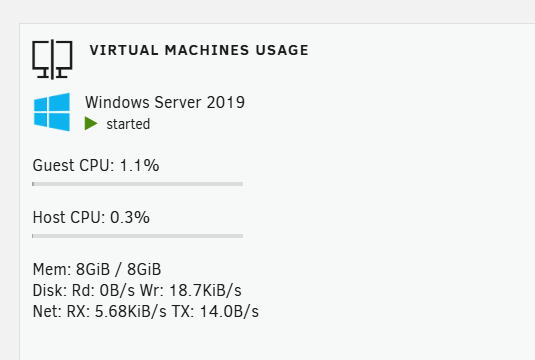535x360 pixels.
Task: Click the 'Mem:' label text
Action: pos(52,269)
